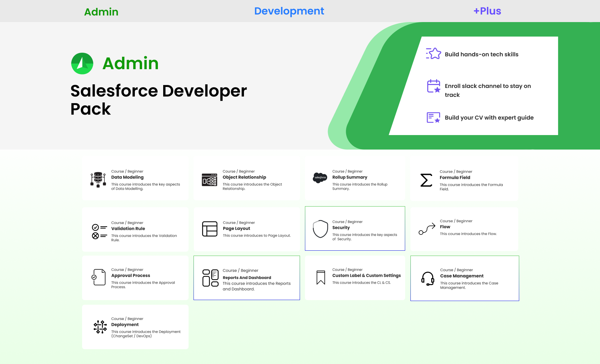Click the sigma icon for Formula Field

[426, 180]
